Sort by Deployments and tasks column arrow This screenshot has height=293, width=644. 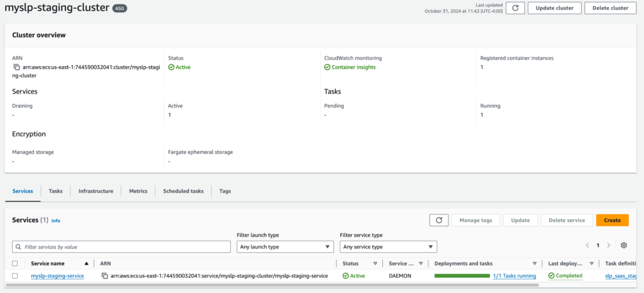535,263
